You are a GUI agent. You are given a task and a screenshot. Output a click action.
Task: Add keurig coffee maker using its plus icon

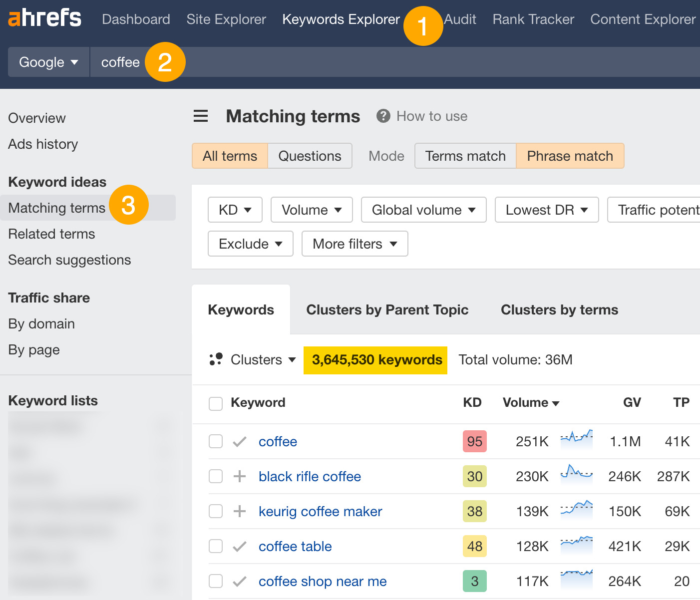click(240, 511)
